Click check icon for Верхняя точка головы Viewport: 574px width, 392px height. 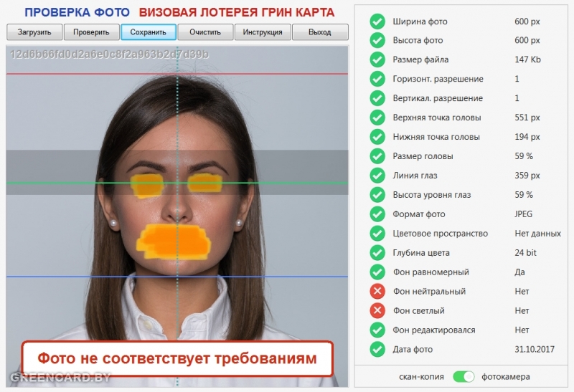click(377, 118)
